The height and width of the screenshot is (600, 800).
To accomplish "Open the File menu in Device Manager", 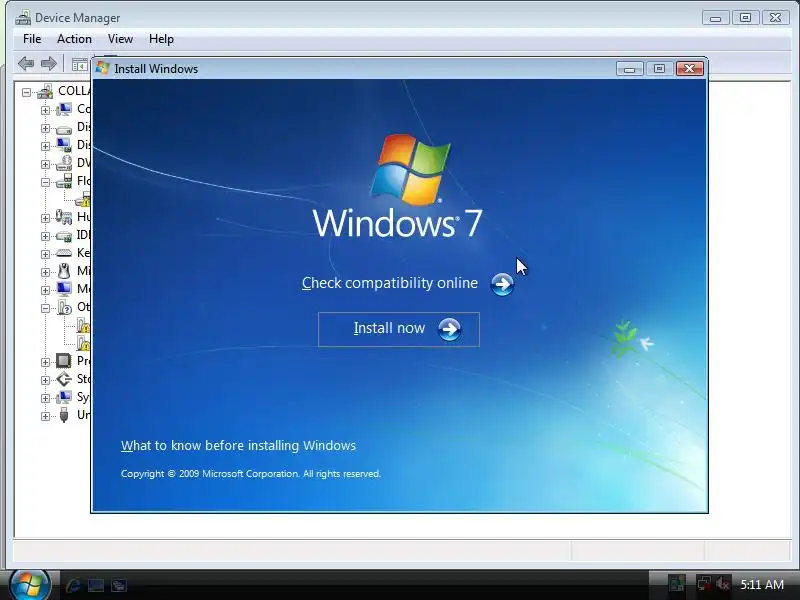I will [32, 39].
